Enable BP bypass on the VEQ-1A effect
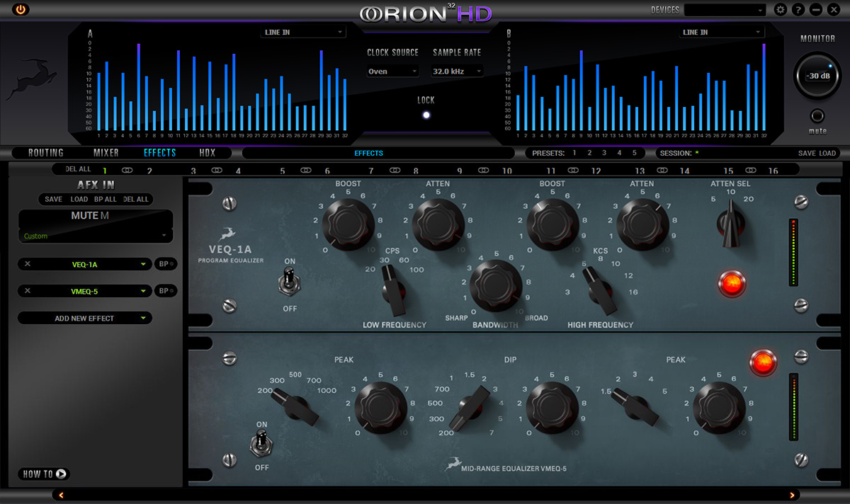 coord(165,263)
